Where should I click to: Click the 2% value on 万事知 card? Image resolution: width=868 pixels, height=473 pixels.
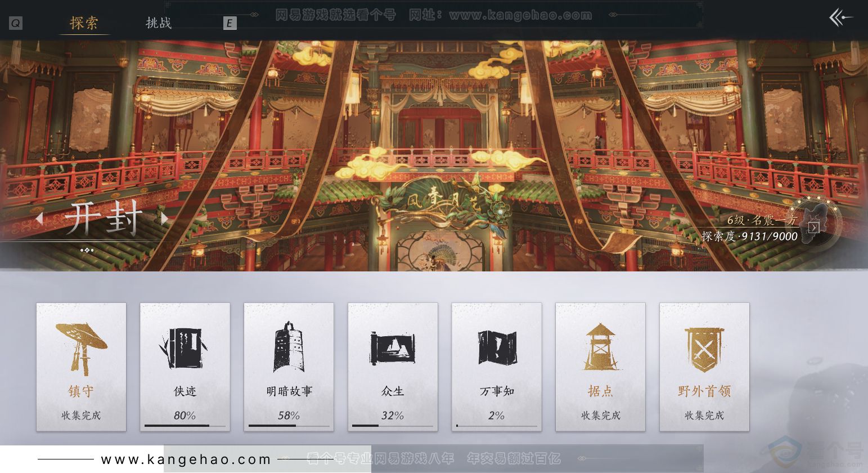(497, 416)
